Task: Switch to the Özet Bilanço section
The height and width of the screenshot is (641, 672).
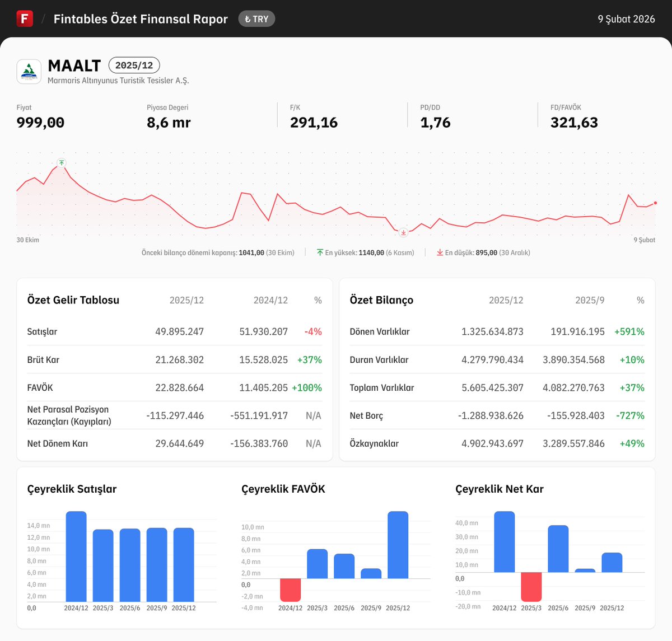Action: point(381,300)
